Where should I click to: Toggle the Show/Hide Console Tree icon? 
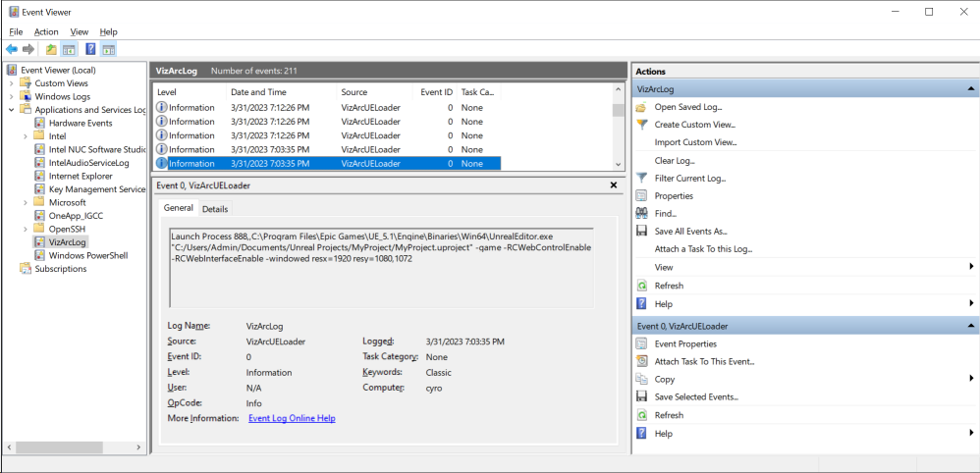[69, 49]
